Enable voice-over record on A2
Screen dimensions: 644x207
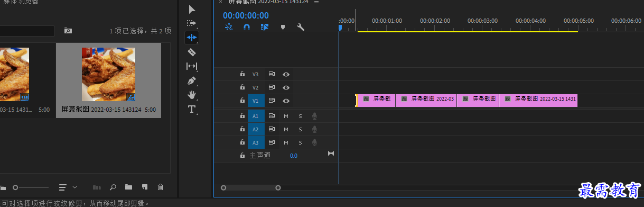pyautogui.click(x=314, y=129)
